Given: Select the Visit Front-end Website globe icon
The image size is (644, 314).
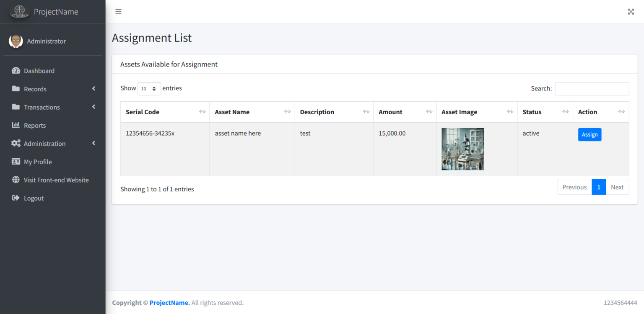Looking at the screenshot, I should click(16, 180).
